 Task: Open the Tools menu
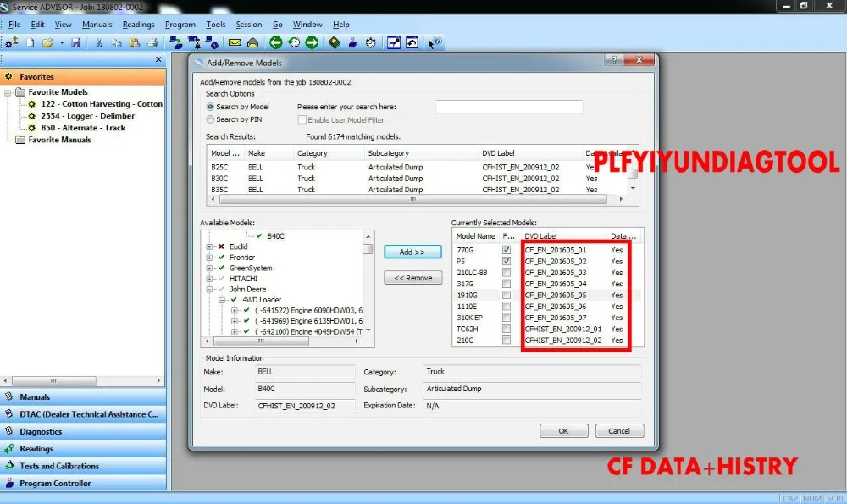[x=215, y=25]
